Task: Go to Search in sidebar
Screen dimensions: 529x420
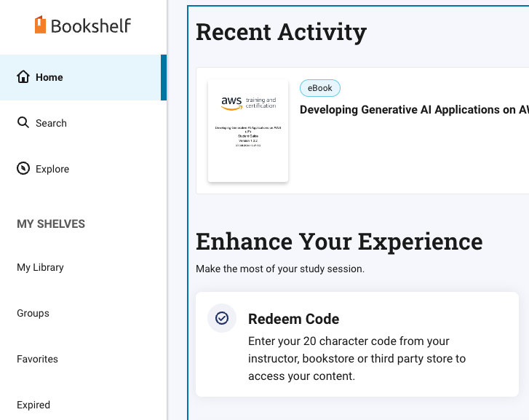Action: click(x=51, y=123)
